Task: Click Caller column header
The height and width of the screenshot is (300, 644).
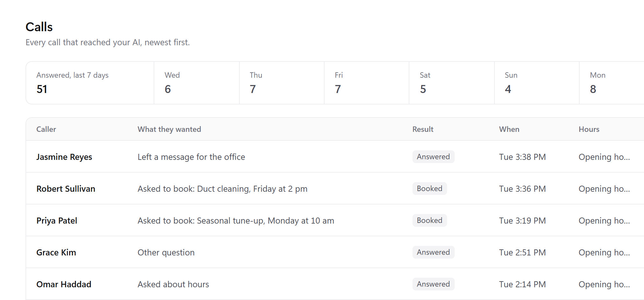Action: pyautogui.click(x=46, y=129)
